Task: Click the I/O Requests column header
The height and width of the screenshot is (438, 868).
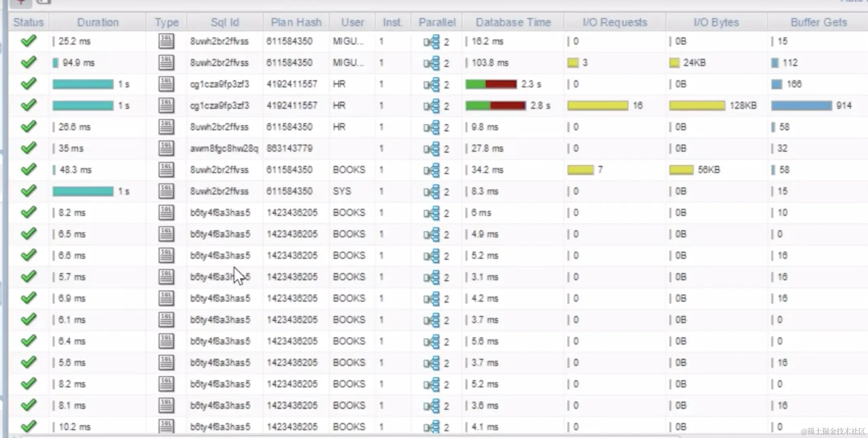Action: pos(614,22)
